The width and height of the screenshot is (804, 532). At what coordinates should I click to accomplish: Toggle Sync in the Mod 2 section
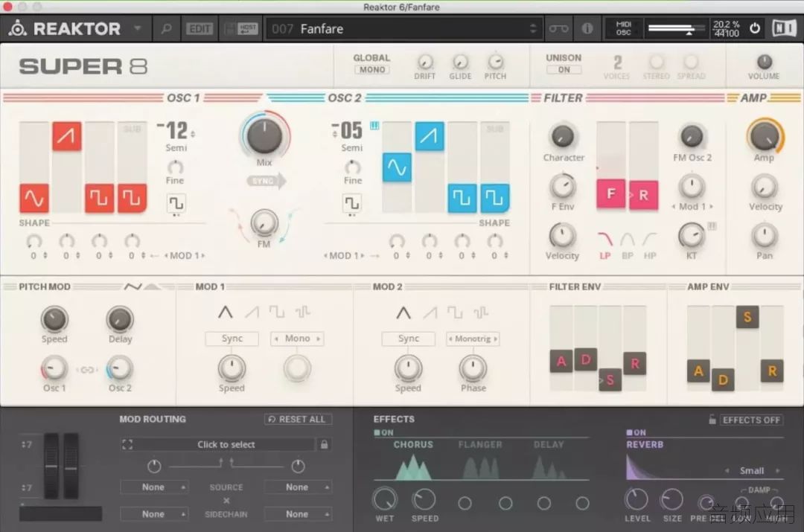tap(408, 339)
